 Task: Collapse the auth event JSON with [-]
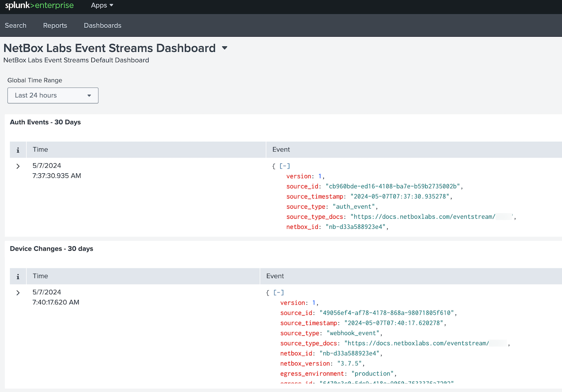(x=284, y=166)
